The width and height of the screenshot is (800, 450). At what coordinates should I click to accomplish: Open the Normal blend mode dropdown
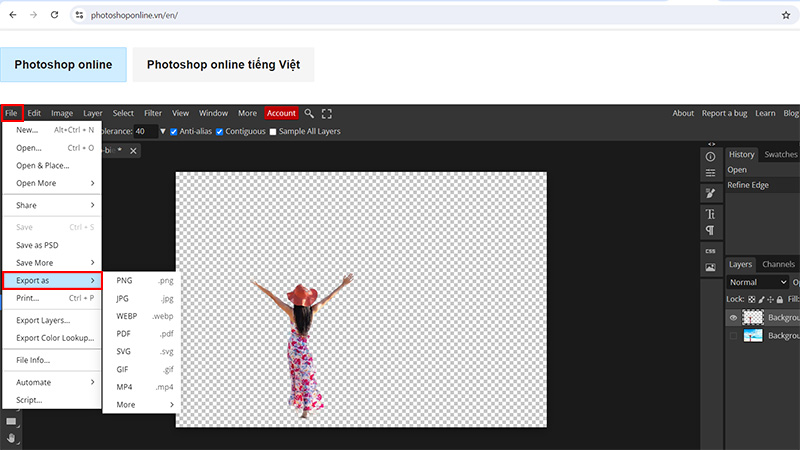click(x=757, y=282)
